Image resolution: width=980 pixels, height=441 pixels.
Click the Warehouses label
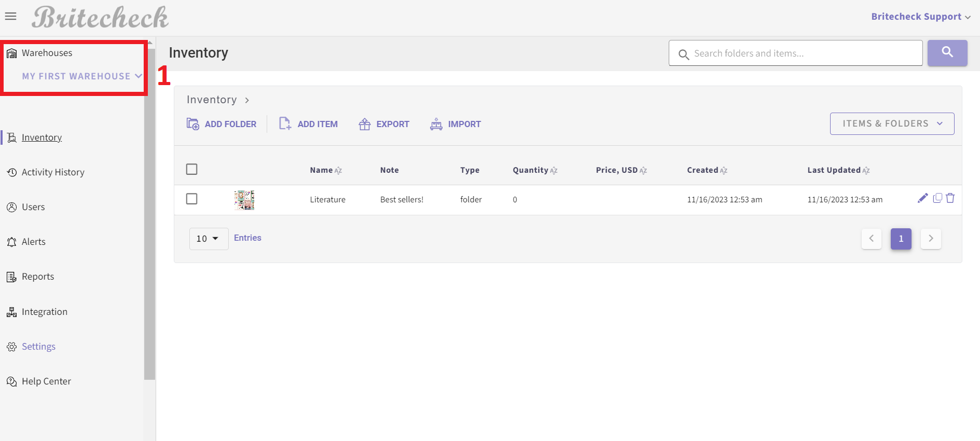[47, 53]
